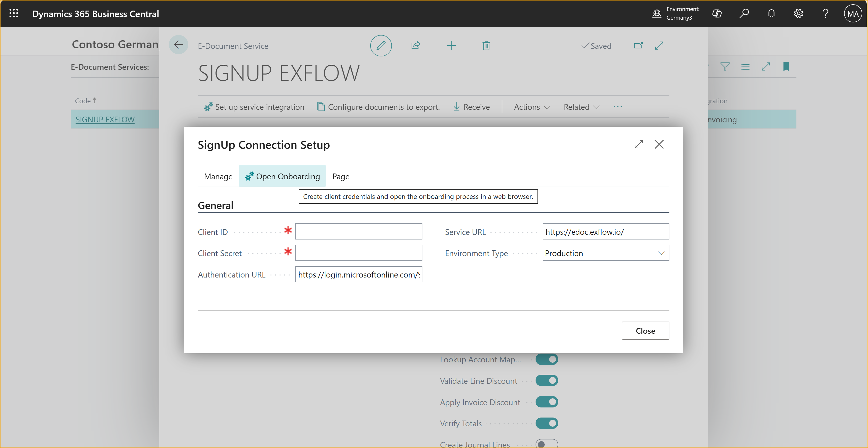Click the plus icon to create new record
Screen dimensions: 868x448
(452, 45)
